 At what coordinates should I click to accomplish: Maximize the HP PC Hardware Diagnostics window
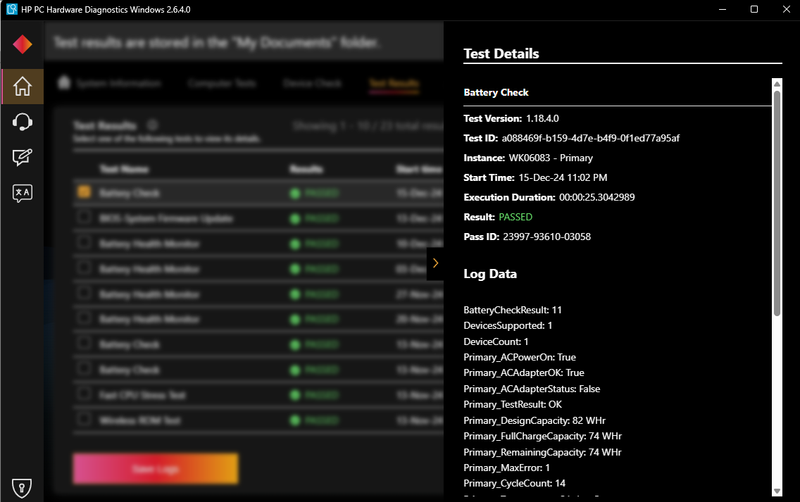(x=754, y=9)
